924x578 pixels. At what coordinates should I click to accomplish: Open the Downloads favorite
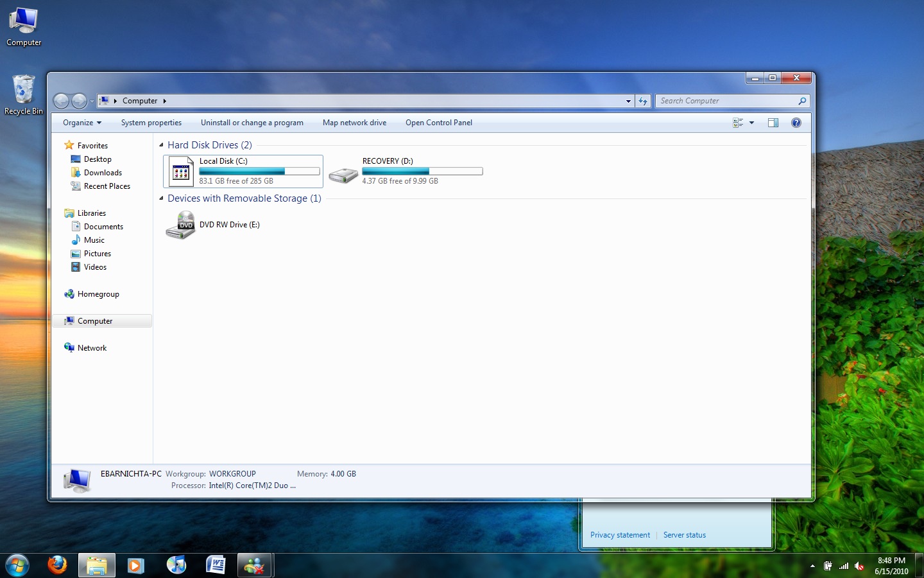coord(103,172)
